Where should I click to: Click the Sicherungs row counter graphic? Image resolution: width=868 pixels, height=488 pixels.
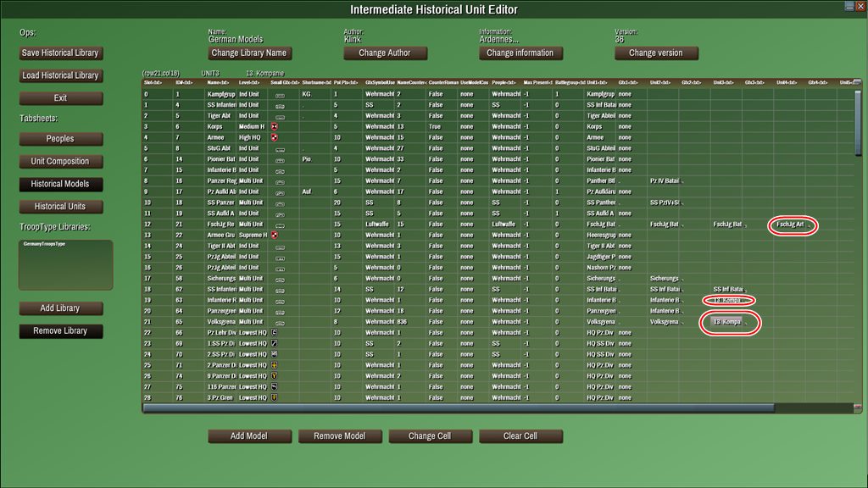coord(280,280)
